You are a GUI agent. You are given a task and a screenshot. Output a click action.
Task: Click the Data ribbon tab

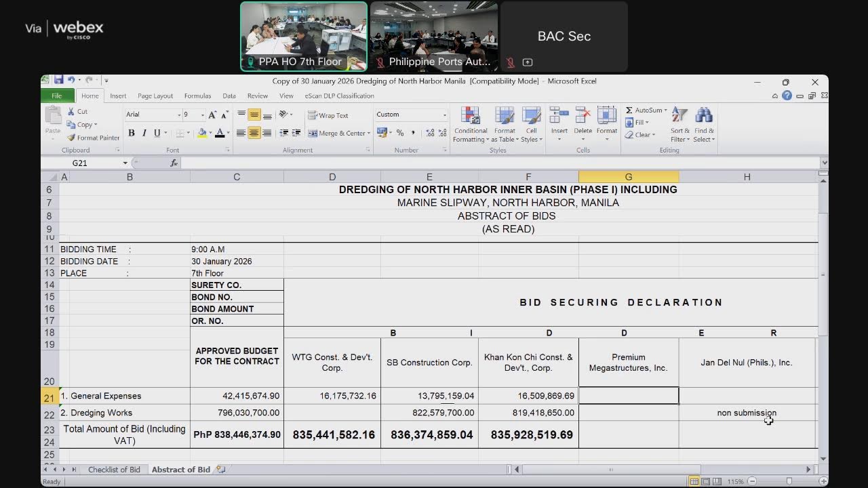click(x=229, y=96)
